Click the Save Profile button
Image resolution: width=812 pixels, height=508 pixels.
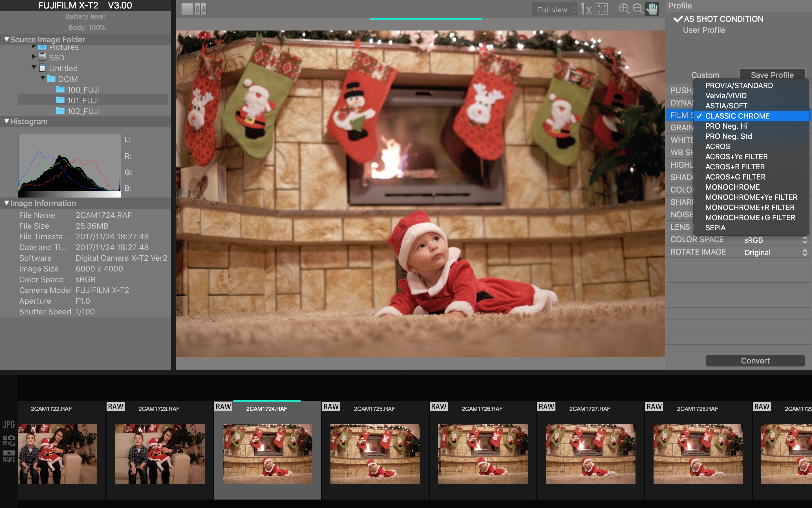click(772, 74)
